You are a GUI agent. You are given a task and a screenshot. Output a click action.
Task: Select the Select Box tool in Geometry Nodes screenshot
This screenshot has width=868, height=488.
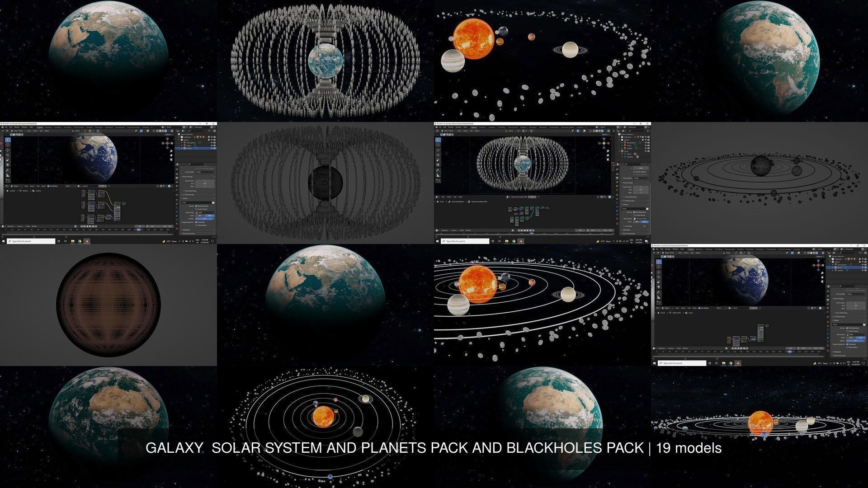[438, 140]
